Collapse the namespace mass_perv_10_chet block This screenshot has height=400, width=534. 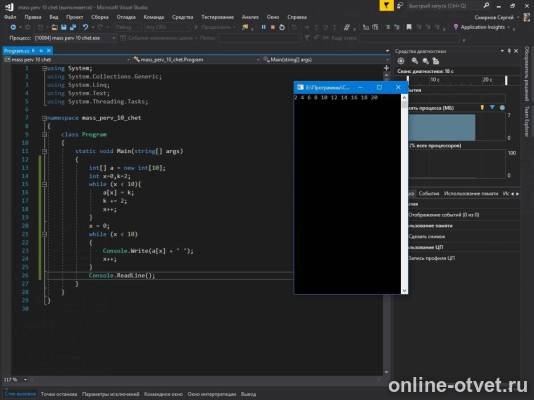[x=45, y=118]
